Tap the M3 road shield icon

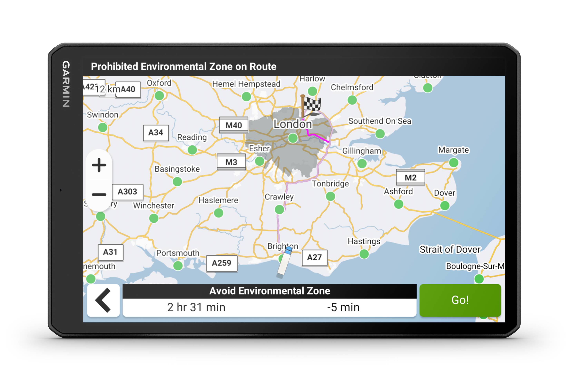click(231, 162)
